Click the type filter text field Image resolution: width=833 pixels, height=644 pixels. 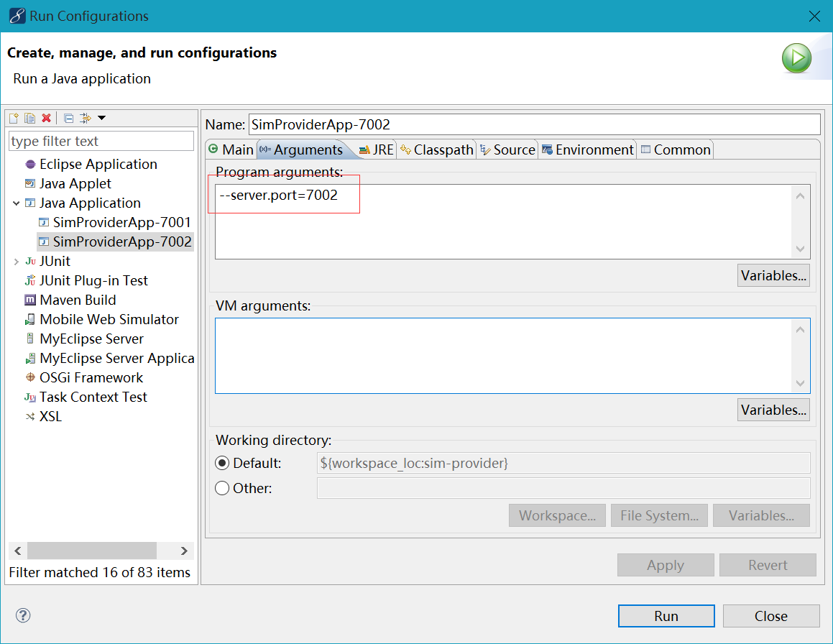101,142
